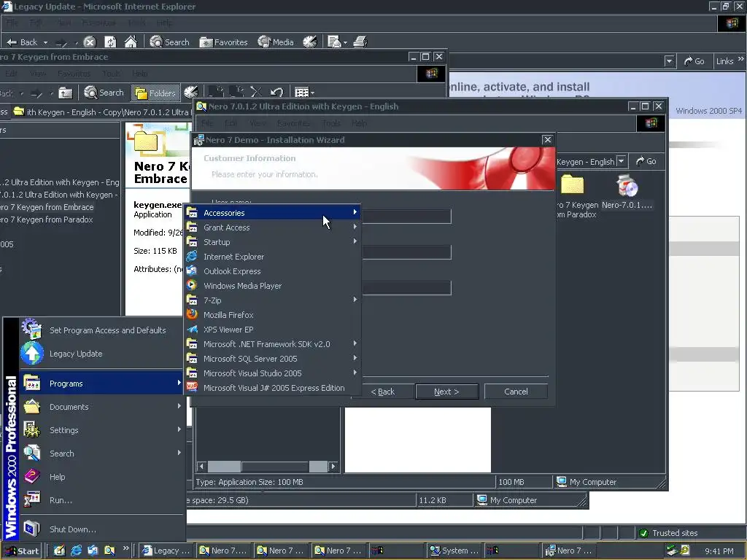Click Go in Nero Ultra Edition window
747x560 pixels.
click(646, 161)
